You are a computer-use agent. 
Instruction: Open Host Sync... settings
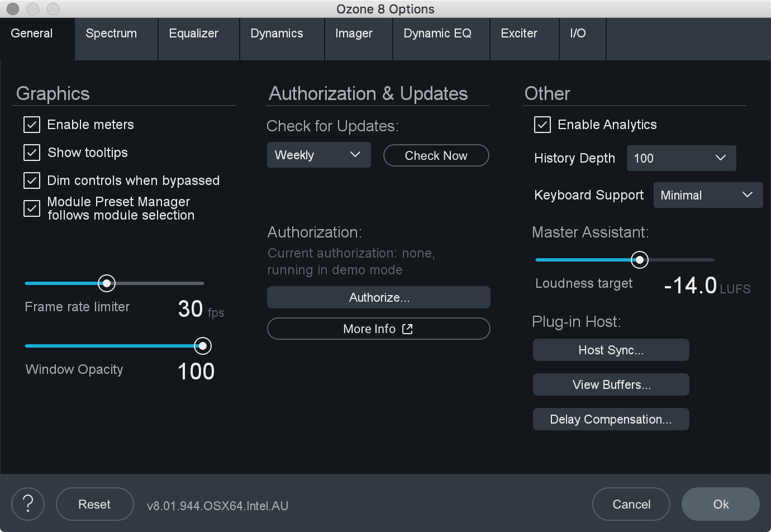pyautogui.click(x=611, y=350)
